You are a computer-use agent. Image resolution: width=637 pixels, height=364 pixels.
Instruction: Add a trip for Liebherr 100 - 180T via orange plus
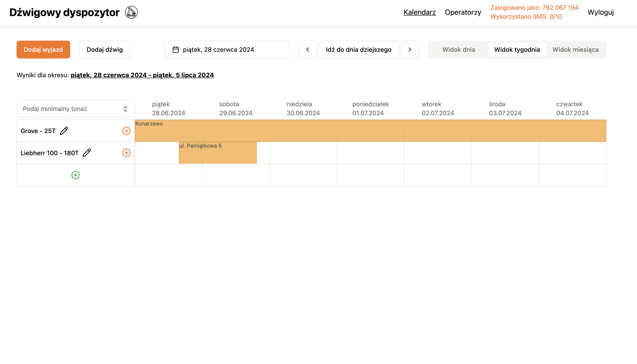click(x=126, y=153)
